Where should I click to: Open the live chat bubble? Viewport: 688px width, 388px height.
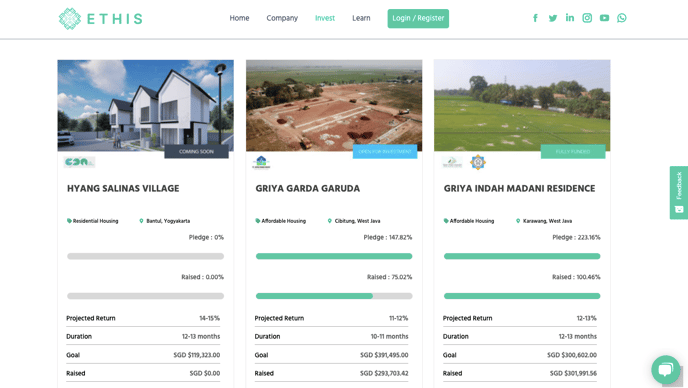click(665, 369)
